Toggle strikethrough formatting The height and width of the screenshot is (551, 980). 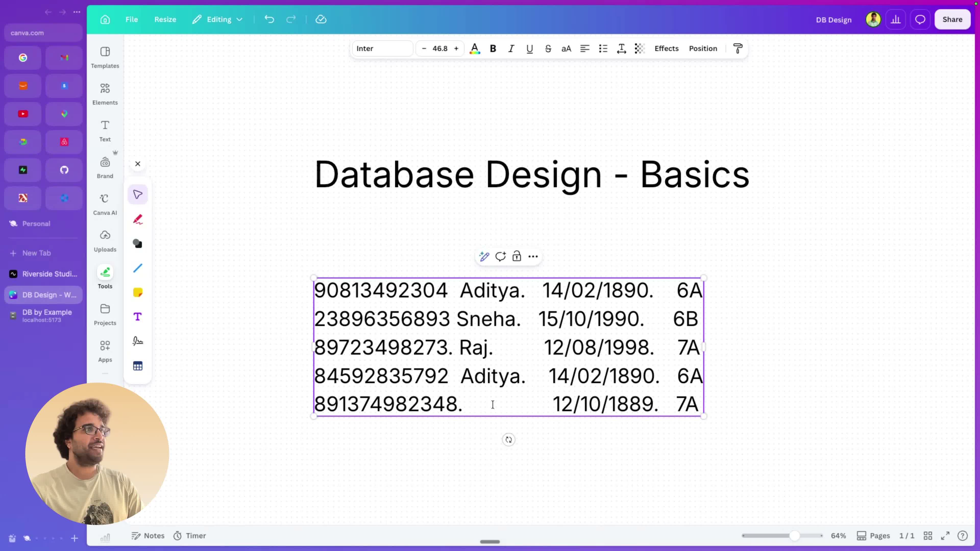548,48
